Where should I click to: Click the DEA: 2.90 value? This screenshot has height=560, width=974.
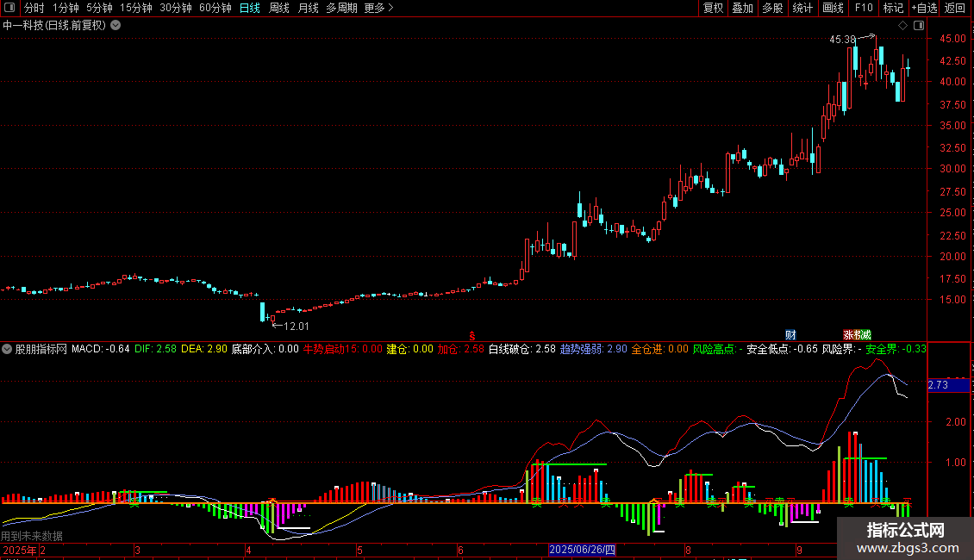coord(203,349)
